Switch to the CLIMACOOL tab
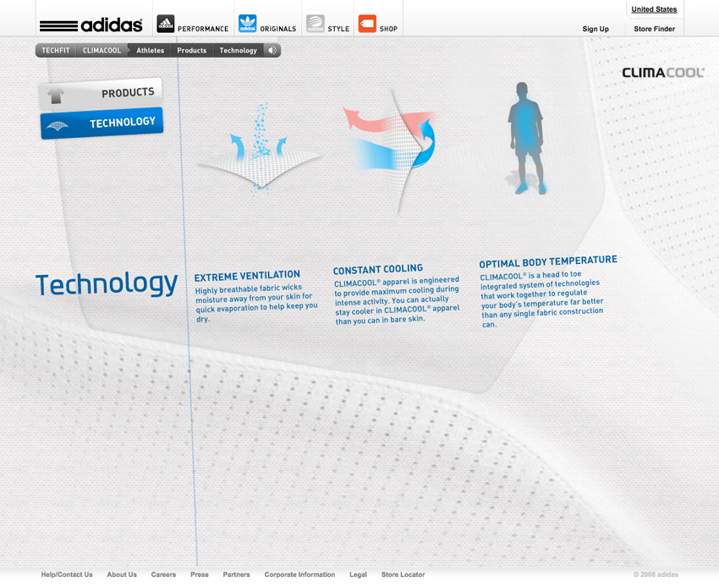Image resolution: width=719 pixels, height=588 pixels. pos(102,51)
